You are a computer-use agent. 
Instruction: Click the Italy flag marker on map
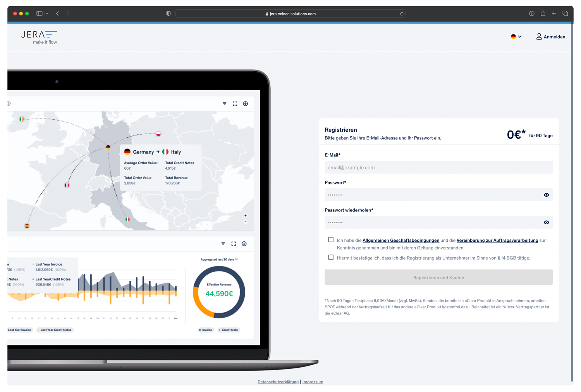click(x=127, y=219)
